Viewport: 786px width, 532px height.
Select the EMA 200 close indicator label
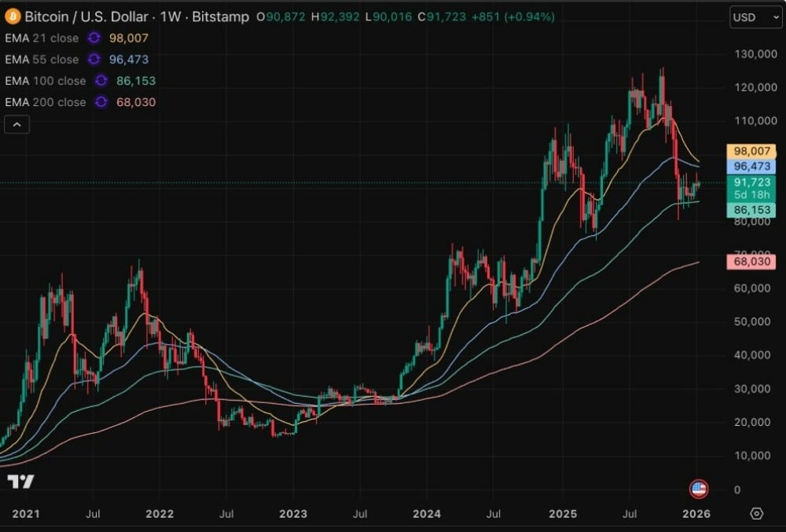click(x=45, y=102)
